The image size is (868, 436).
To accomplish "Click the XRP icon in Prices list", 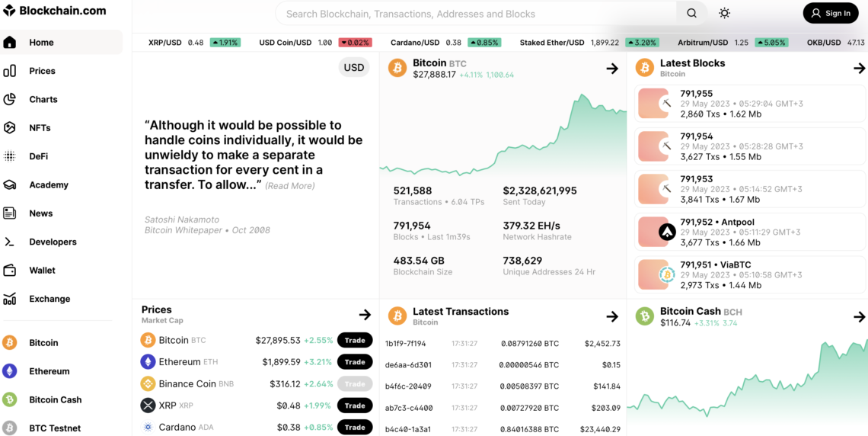I will (148, 406).
